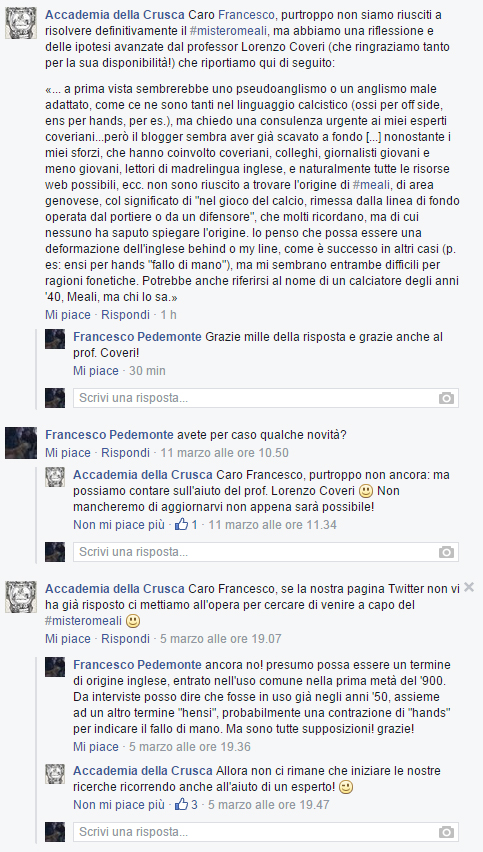The width and height of the screenshot is (483, 852).
Task: Dismiss comment using the X icon
Action: click(x=469, y=587)
